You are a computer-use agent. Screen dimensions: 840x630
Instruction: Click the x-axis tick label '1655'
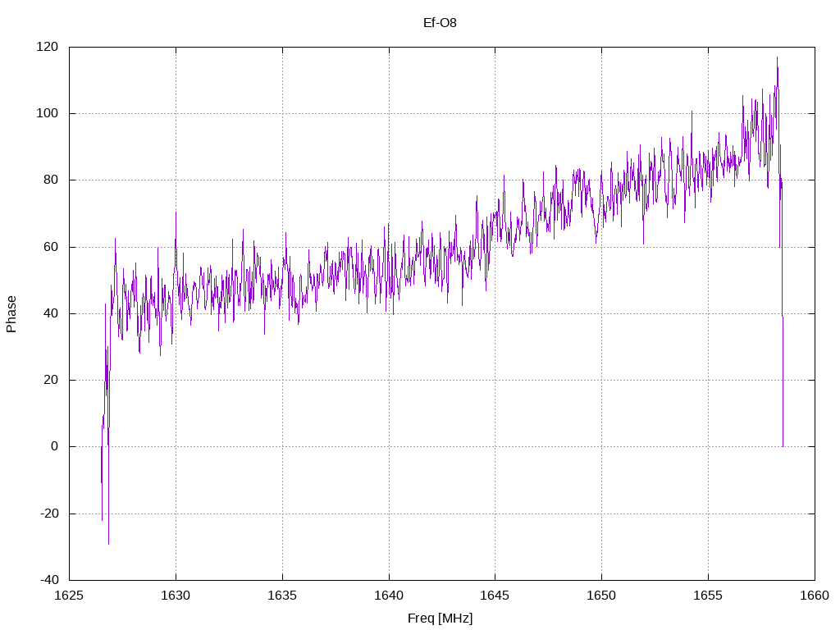pyautogui.click(x=708, y=596)
